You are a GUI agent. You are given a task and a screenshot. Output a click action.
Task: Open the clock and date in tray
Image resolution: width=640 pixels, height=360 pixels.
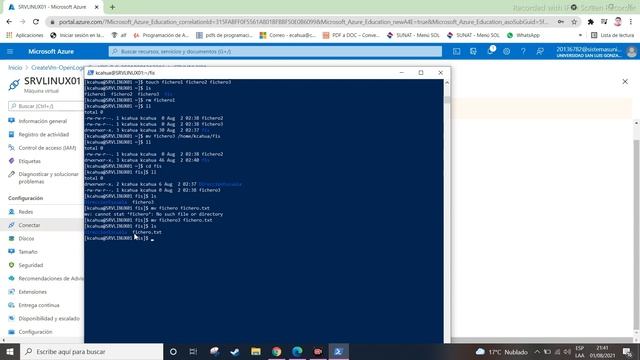click(x=602, y=351)
